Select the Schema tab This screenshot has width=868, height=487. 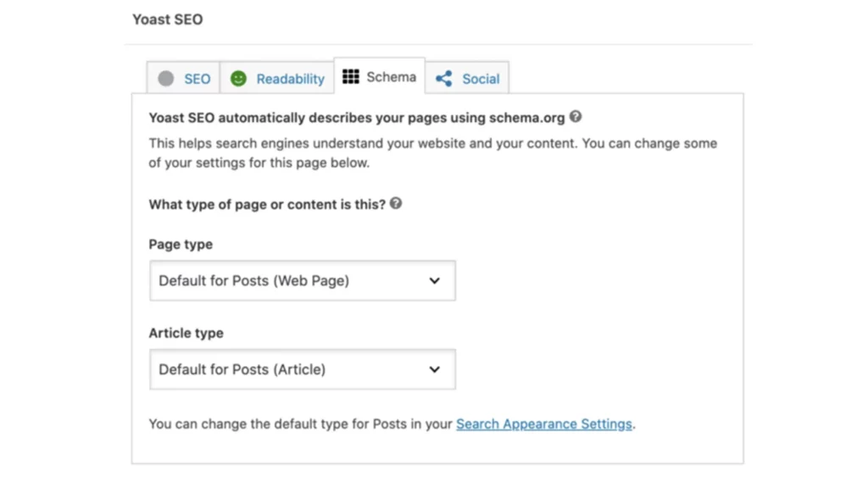379,76
